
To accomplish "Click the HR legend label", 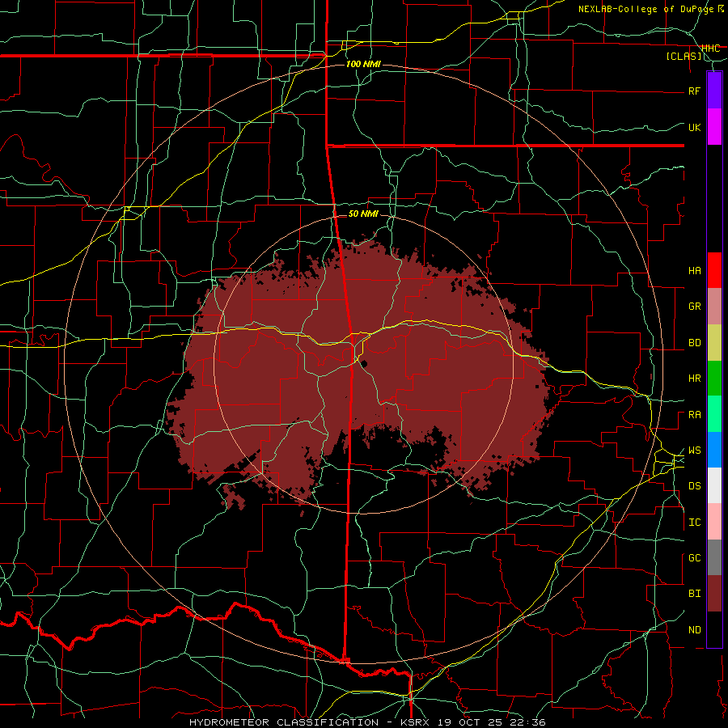I will point(694,379).
